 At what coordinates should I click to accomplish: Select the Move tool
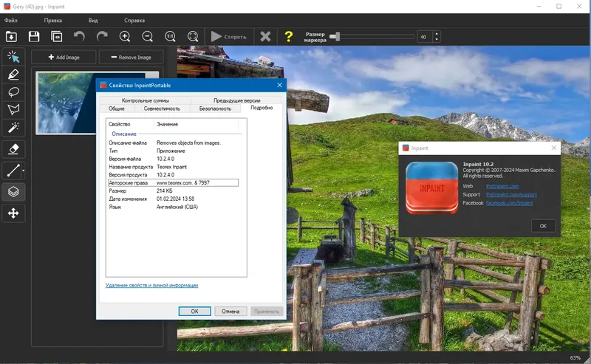coord(13,213)
